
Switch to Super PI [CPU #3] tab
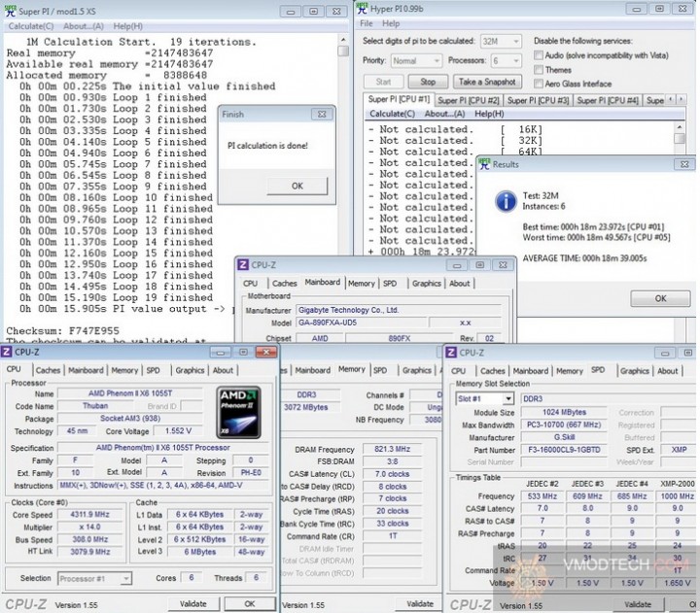pyautogui.click(x=538, y=100)
